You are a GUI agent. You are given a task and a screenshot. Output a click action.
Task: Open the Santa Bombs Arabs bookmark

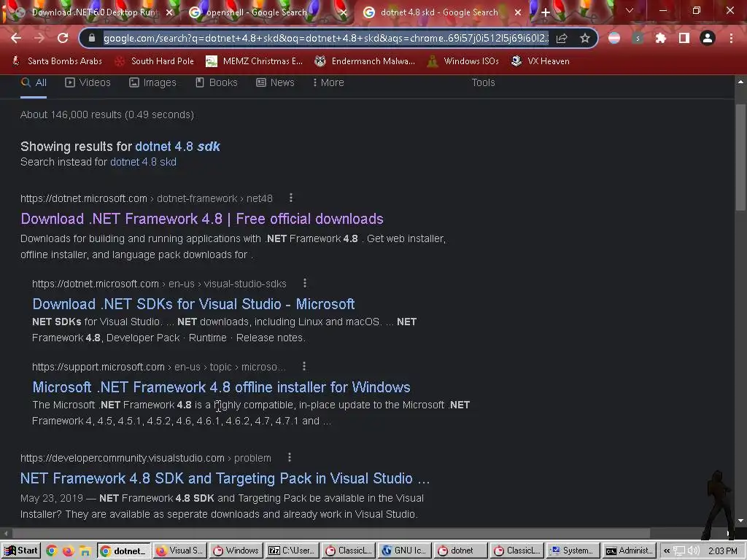[57, 61]
